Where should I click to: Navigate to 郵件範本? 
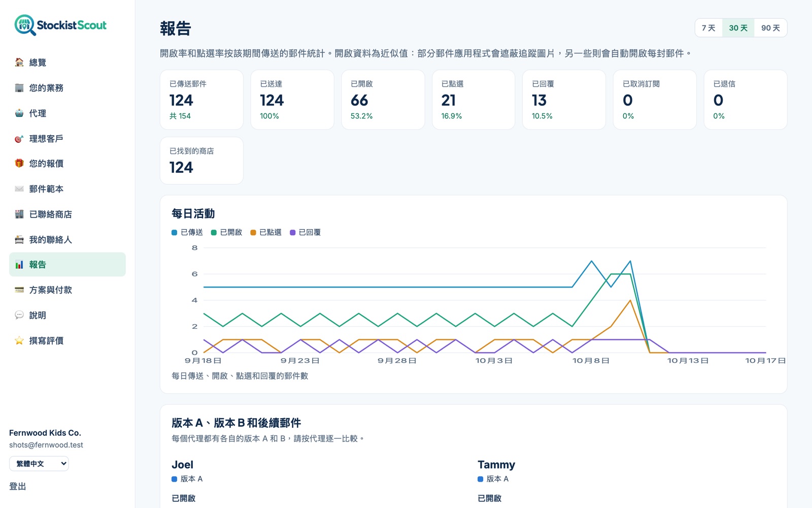tap(67, 189)
